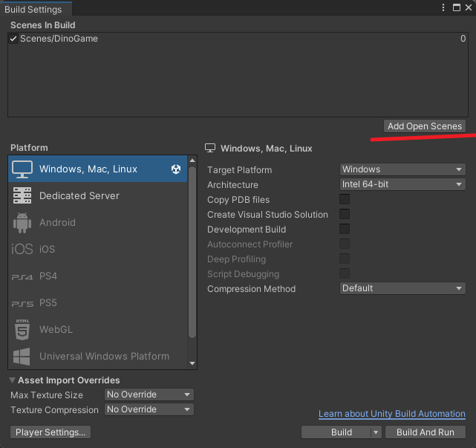The height and width of the screenshot is (448, 476).
Task: Select the Dedicated Server platform icon
Action: coord(22,195)
